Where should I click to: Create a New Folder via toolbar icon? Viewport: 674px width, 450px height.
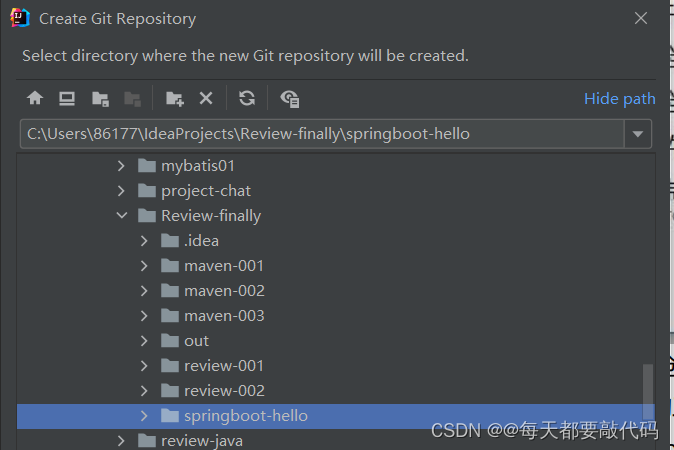[175, 99]
